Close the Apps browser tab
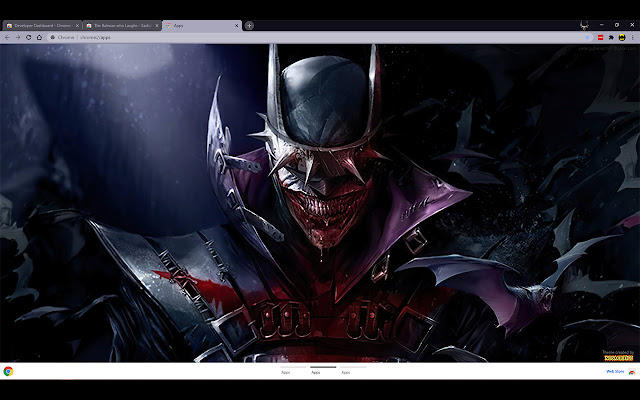This screenshot has height=400, width=640. pos(236,25)
